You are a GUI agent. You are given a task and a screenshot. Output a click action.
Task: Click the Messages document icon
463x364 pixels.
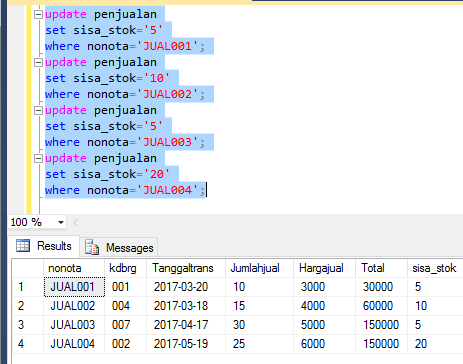point(92,247)
